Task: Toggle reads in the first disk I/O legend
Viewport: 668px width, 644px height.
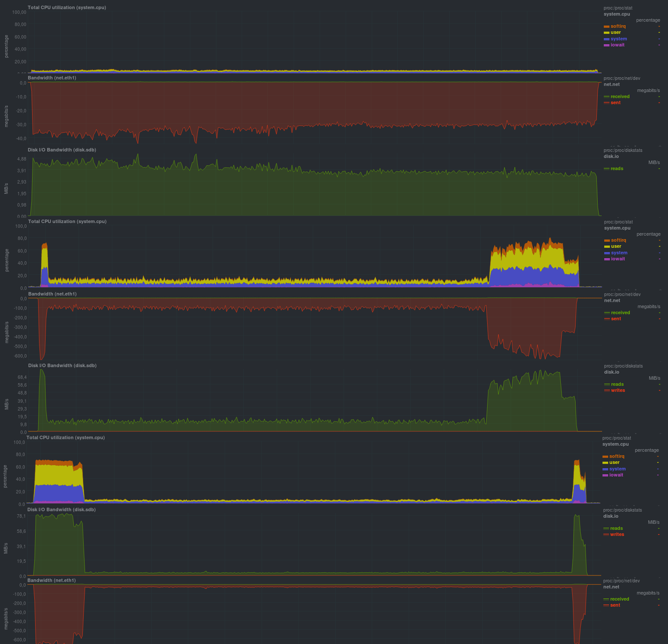Action: pyautogui.click(x=617, y=169)
